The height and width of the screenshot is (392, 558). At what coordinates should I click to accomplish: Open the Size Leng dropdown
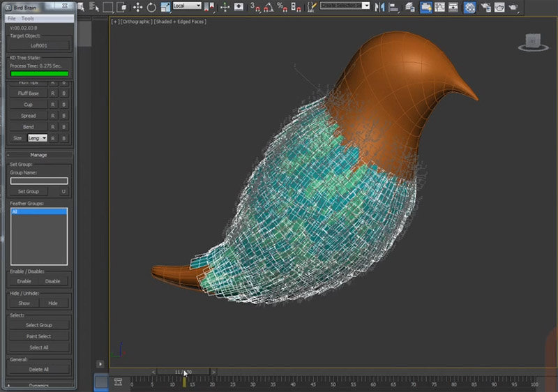(38, 138)
